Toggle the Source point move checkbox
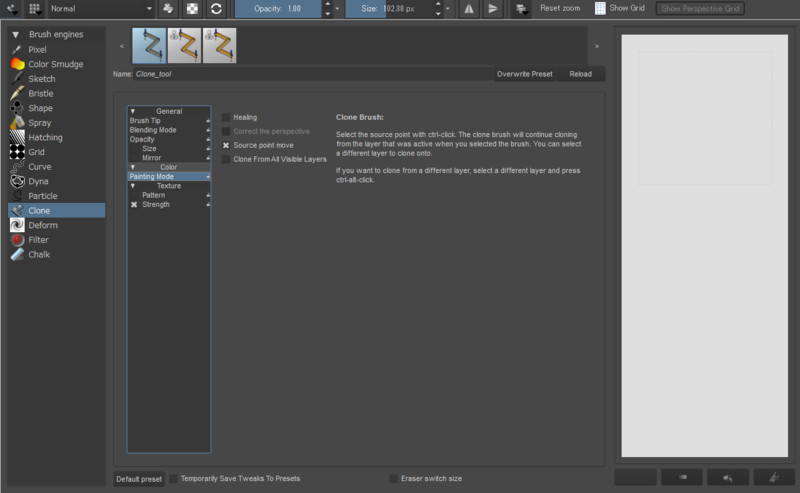Viewport: 800px width, 493px height. tap(226, 145)
